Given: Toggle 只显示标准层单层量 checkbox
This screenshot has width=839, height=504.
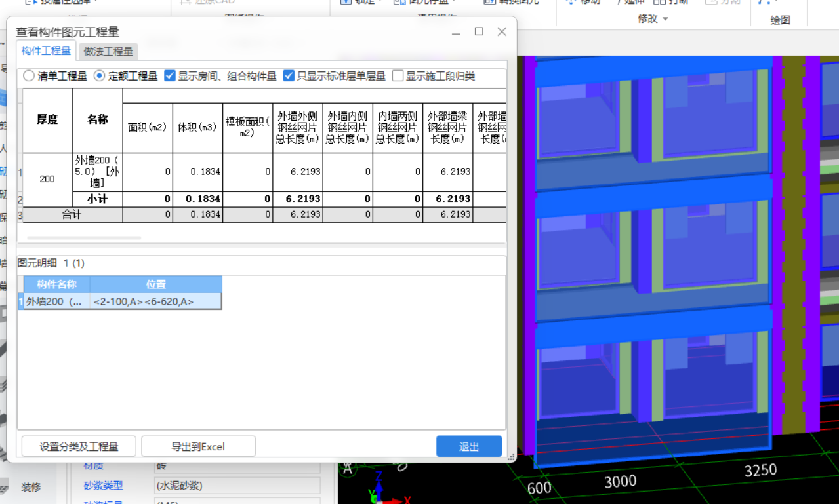Looking at the screenshot, I should [x=289, y=76].
